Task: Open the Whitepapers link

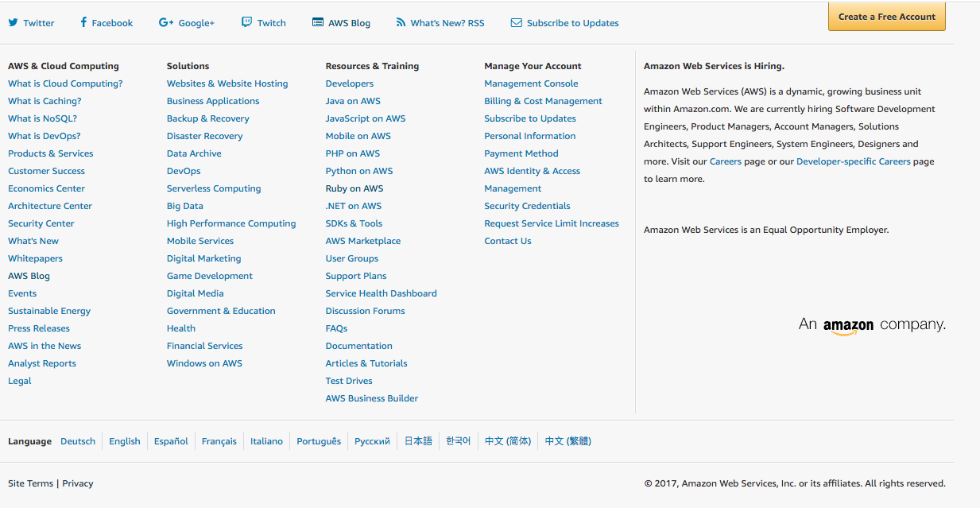Action: click(35, 258)
